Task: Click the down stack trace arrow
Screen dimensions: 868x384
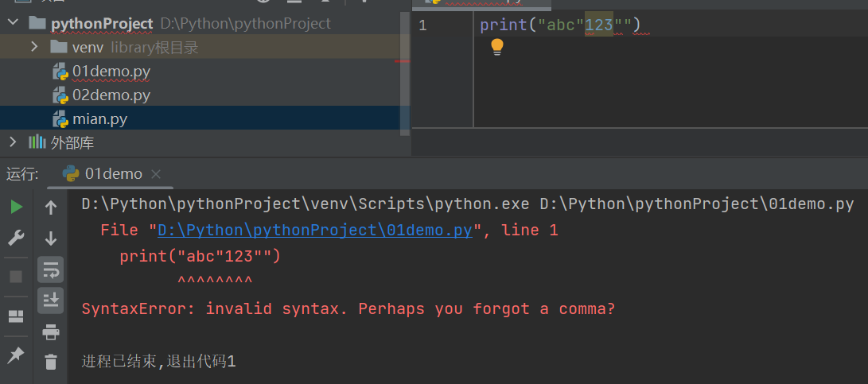Action: click(51, 238)
